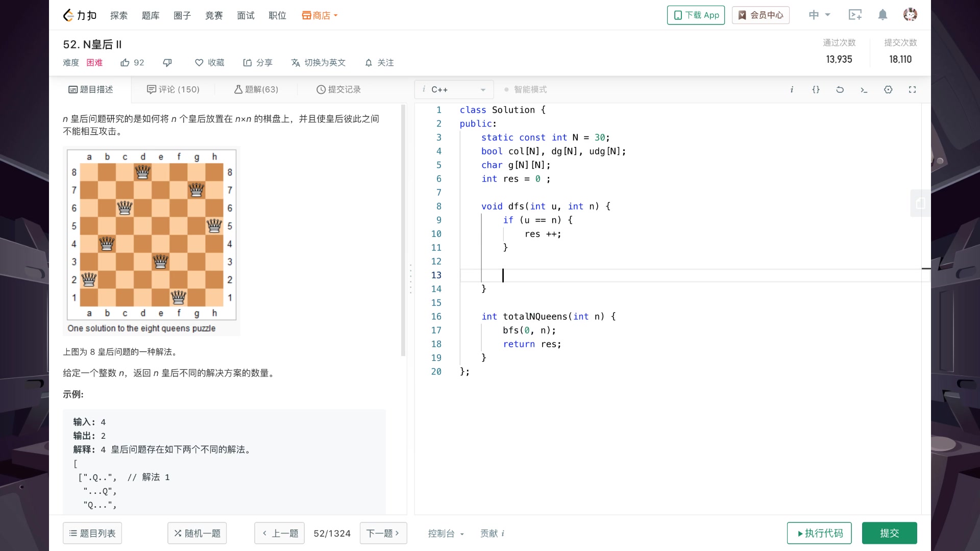Open the notifications bell

(x=882, y=15)
